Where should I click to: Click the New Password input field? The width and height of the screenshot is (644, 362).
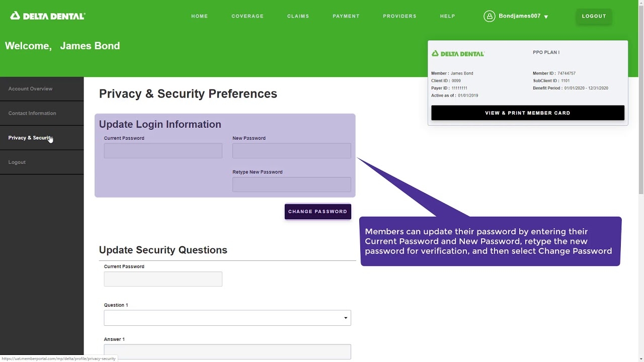(291, 150)
